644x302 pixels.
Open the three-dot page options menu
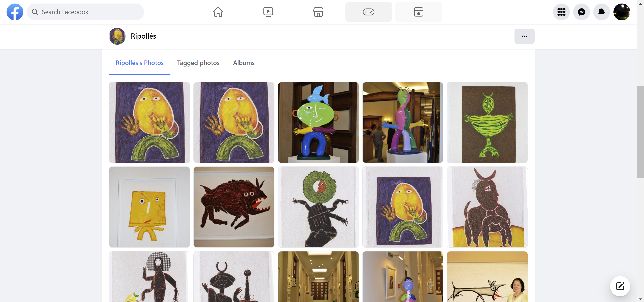524,36
